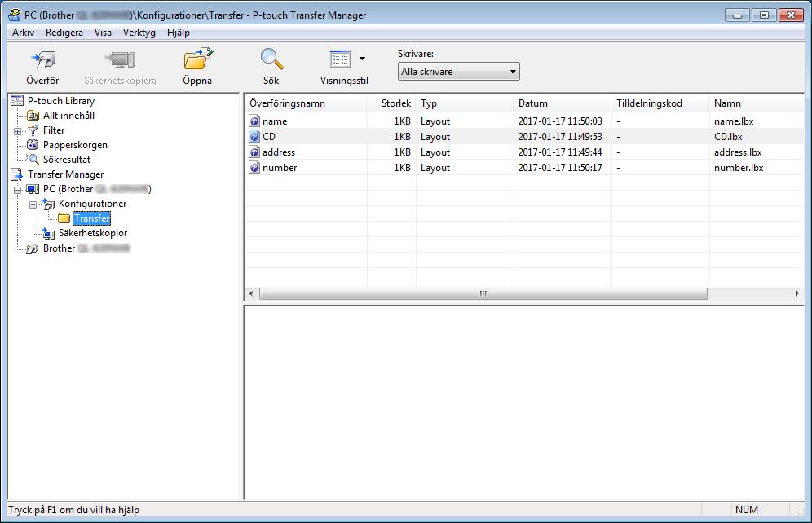Image resolution: width=812 pixels, height=523 pixels.
Task: Sort by Typ column header
Action: point(465,103)
